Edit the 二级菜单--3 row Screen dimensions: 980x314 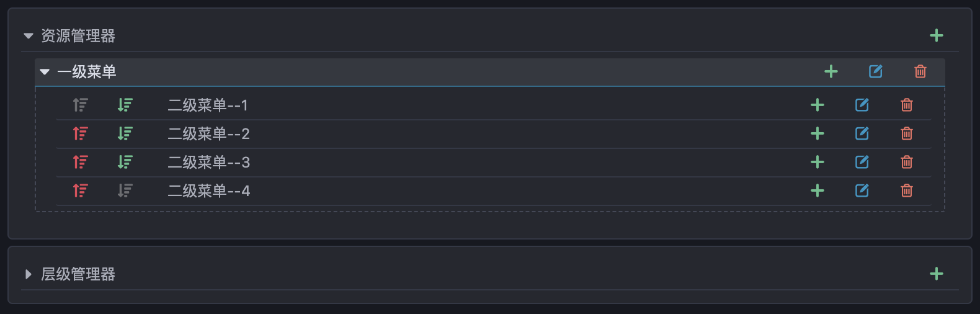tap(862, 162)
